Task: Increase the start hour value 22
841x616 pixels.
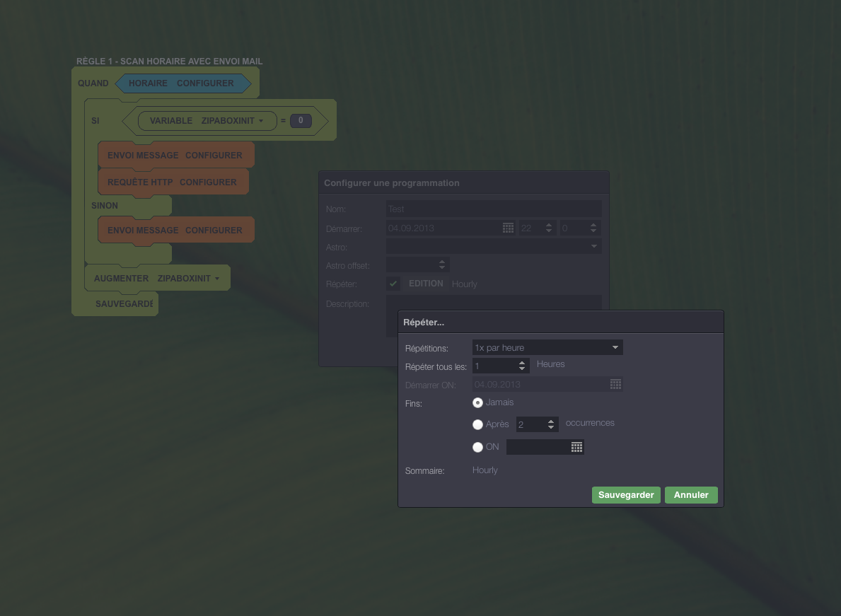Action: [549, 225]
